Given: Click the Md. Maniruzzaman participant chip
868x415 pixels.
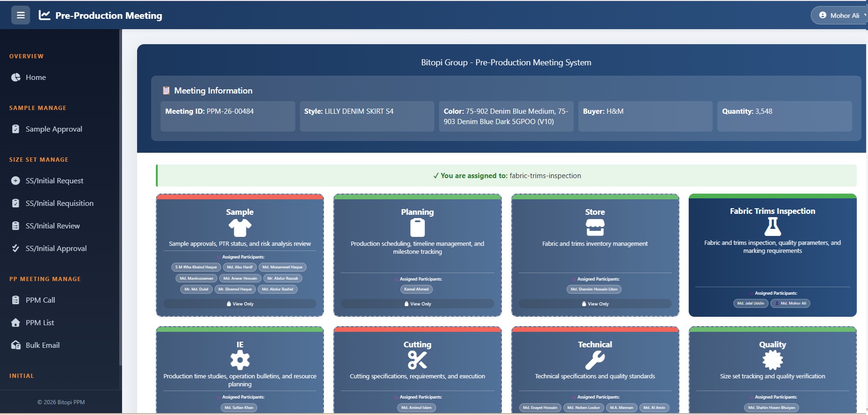Looking at the screenshot, I should 196,278.
